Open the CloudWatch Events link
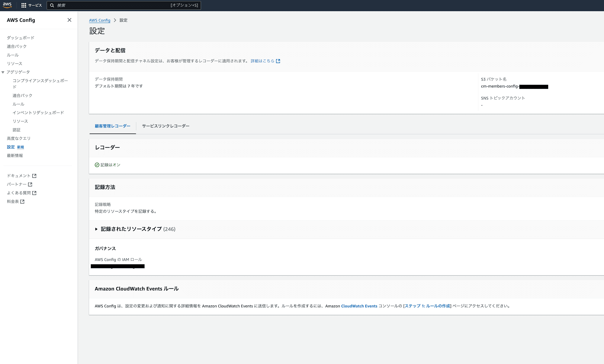The height and width of the screenshot is (364, 604). tap(359, 306)
